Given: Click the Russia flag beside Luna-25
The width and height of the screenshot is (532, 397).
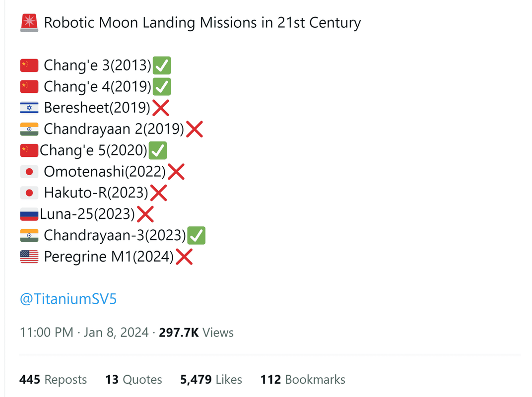Looking at the screenshot, I should 29,214.
